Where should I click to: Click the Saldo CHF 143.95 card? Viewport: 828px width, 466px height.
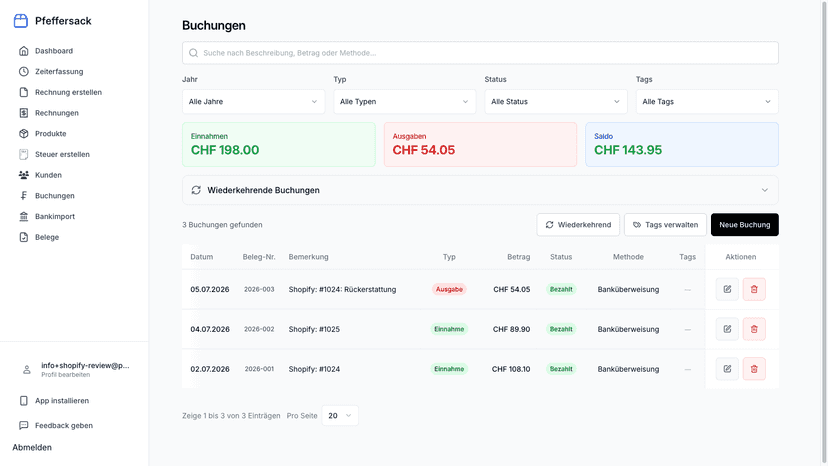click(x=682, y=144)
